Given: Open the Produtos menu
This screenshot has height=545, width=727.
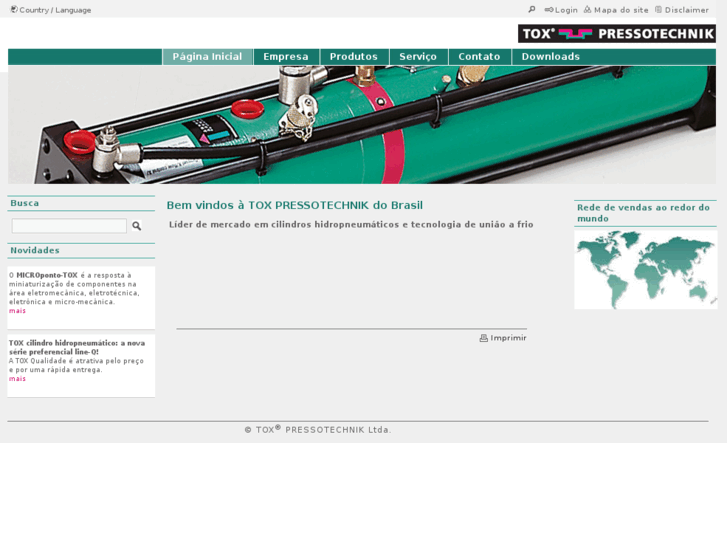Looking at the screenshot, I should [x=354, y=57].
